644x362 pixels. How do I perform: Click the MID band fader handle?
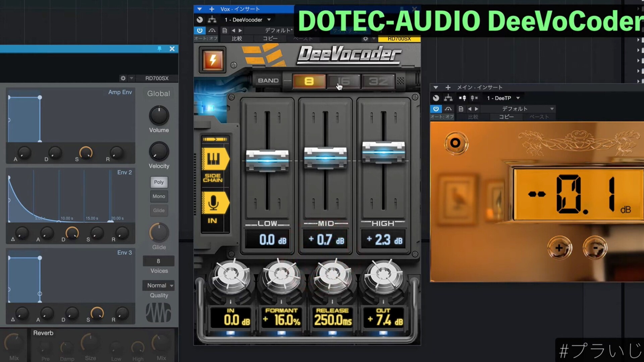(325, 157)
